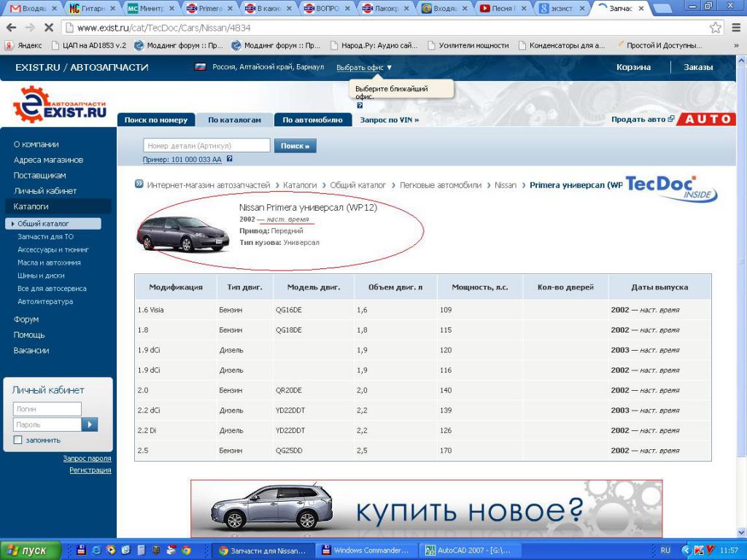Click the Поиск search button
This screenshot has height=560, width=747.
click(x=295, y=146)
